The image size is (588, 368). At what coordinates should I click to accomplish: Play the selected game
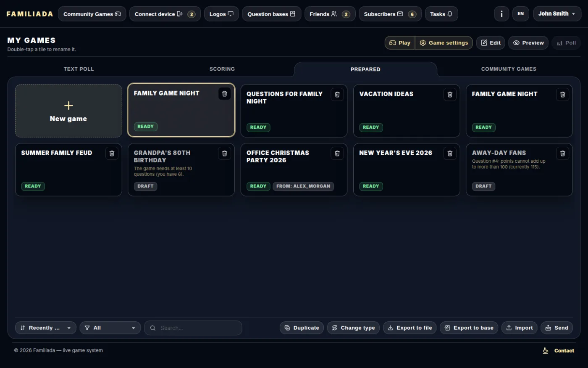click(400, 43)
